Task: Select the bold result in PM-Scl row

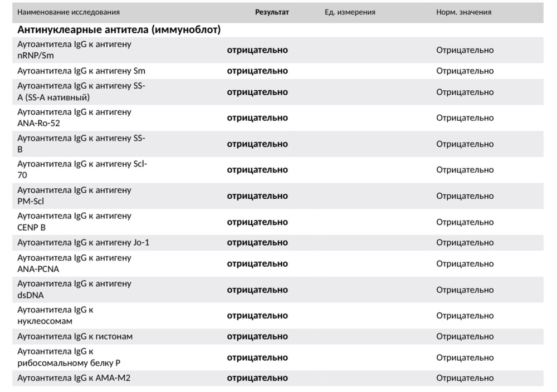Action: 257,196
